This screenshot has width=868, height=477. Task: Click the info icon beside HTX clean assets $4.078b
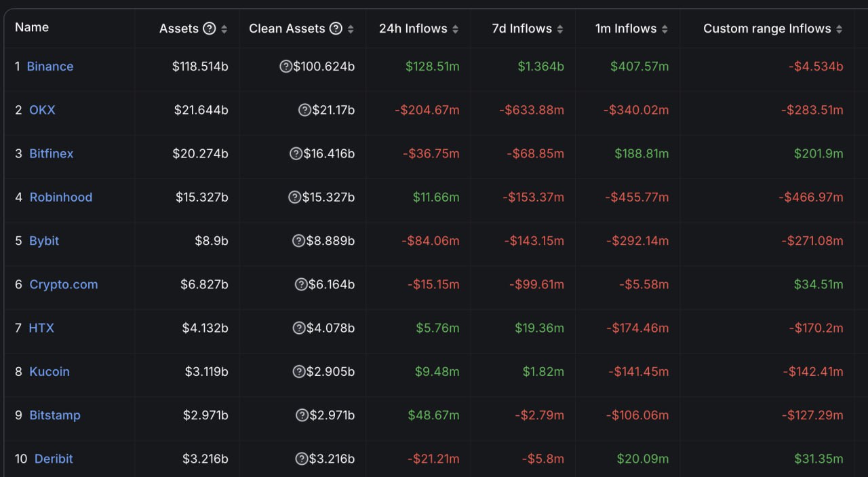coord(298,328)
